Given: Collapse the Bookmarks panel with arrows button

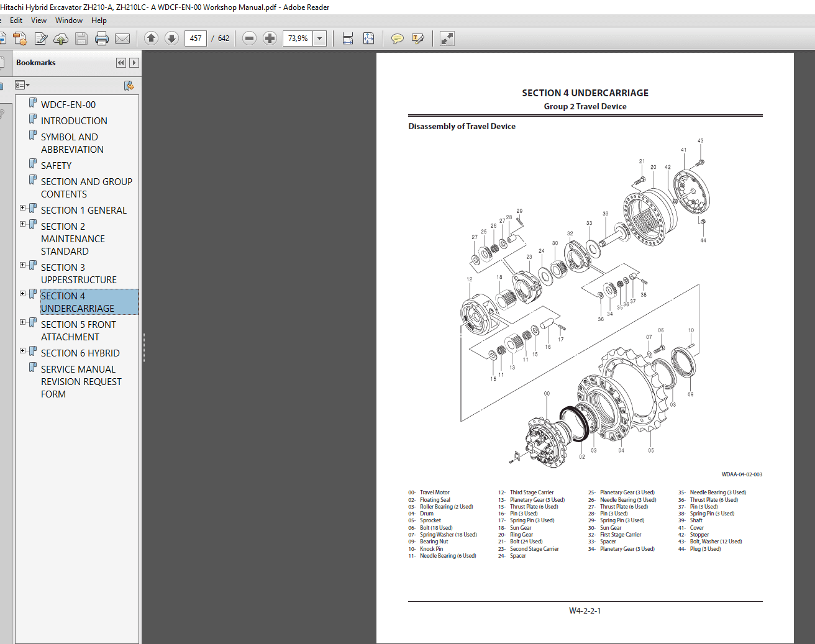Looking at the screenshot, I should point(121,63).
